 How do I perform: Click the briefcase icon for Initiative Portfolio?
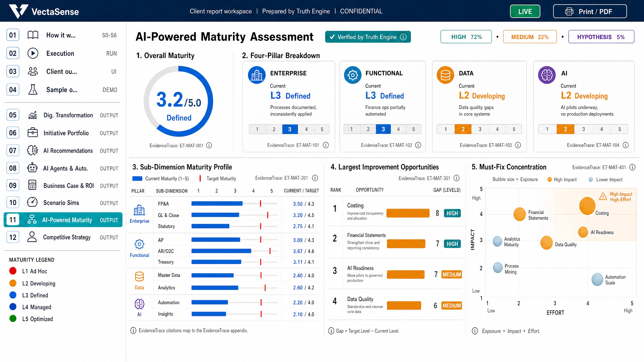(32, 133)
